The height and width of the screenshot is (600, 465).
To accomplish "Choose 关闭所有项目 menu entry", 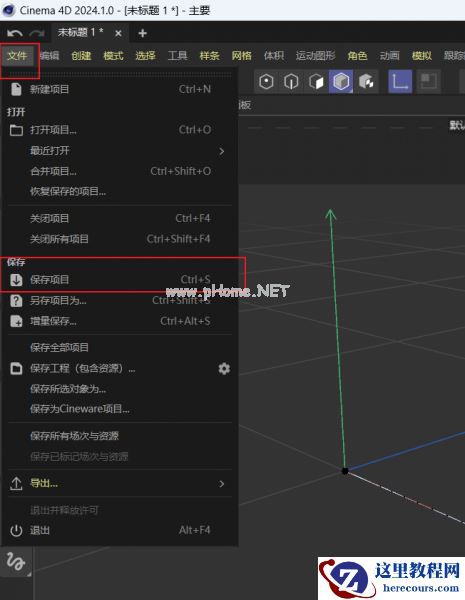I will coord(119,239).
